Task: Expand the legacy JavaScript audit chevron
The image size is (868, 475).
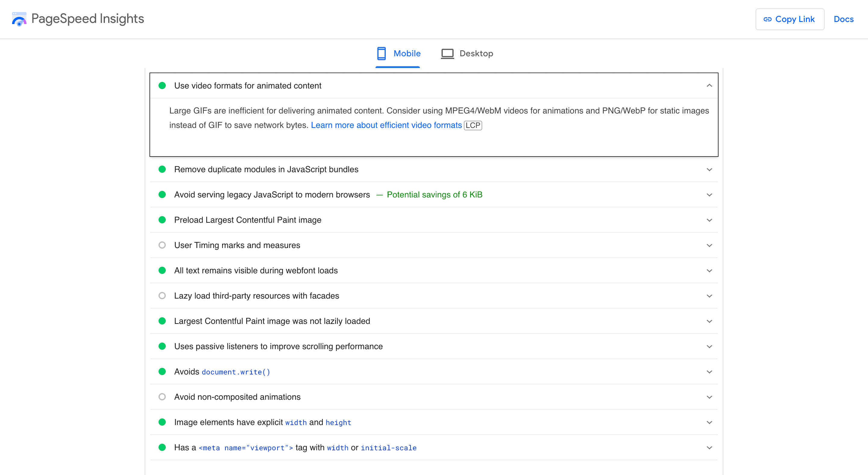Action: click(709, 194)
